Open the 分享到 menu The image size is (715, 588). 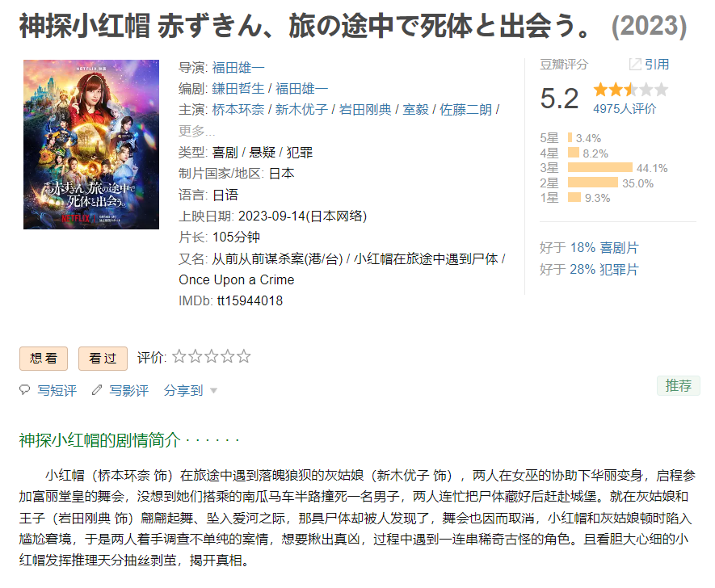pos(183,390)
